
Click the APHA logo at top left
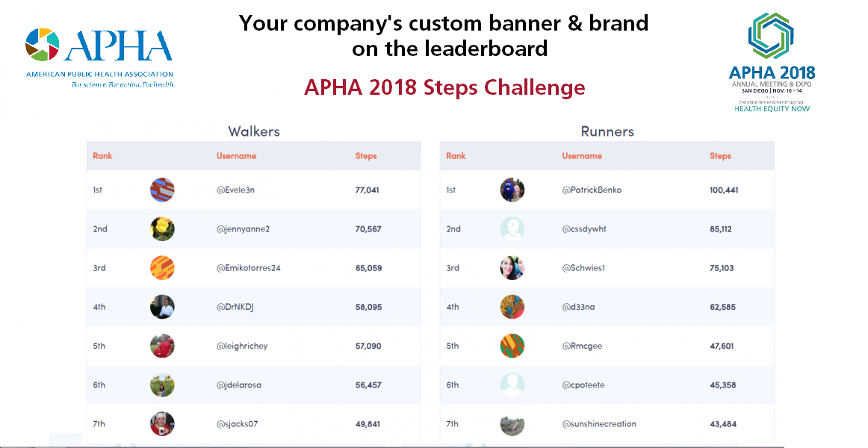click(99, 57)
